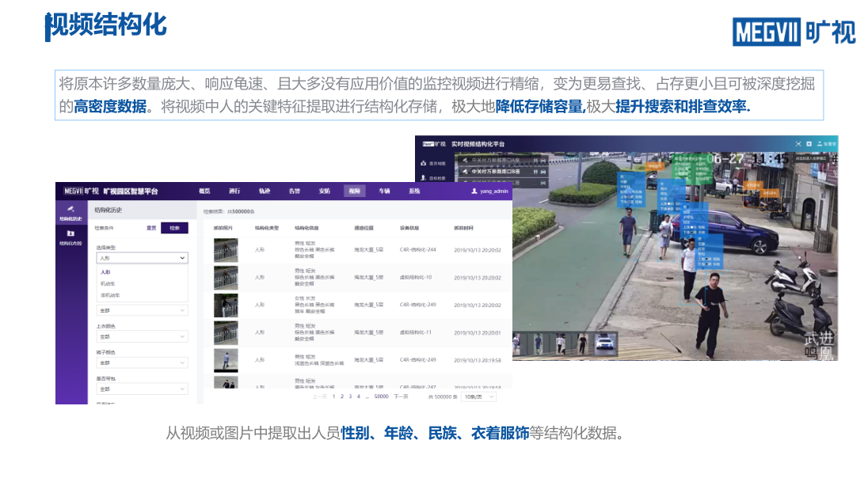The image size is (868, 478).
Task: Click C4R-结构化-244 device cell
Action: point(418,249)
